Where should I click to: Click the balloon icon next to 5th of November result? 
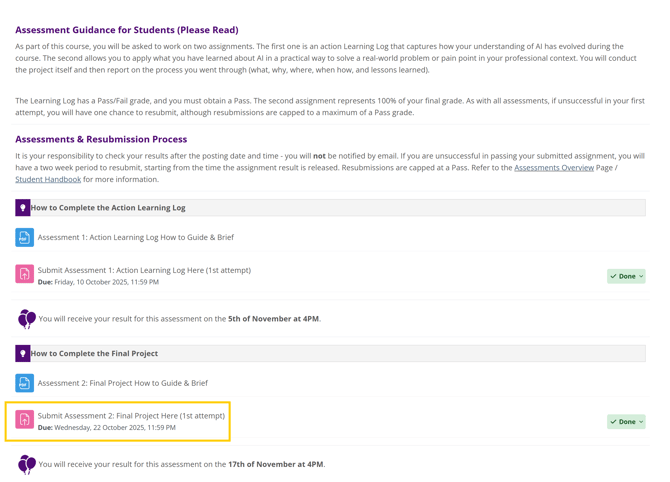pos(27,319)
